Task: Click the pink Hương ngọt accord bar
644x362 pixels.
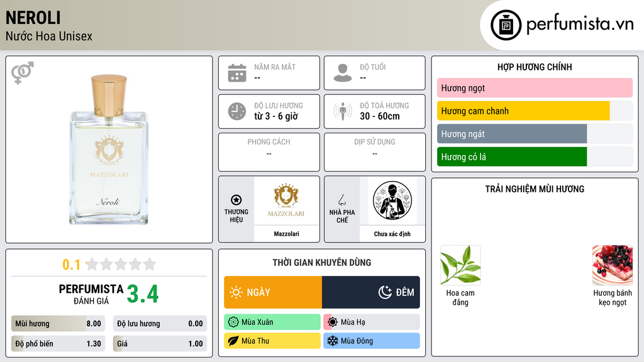Action: pyautogui.click(x=535, y=88)
